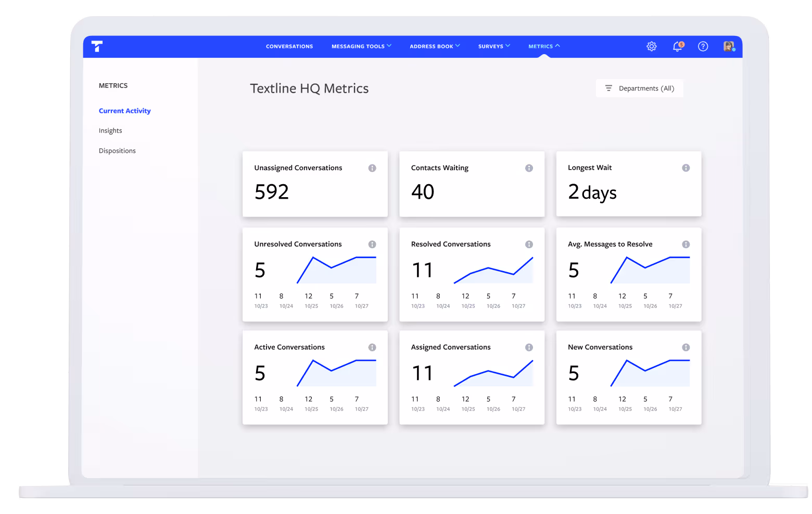
Task: Click the Textline logo icon
Action: (97, 46)
